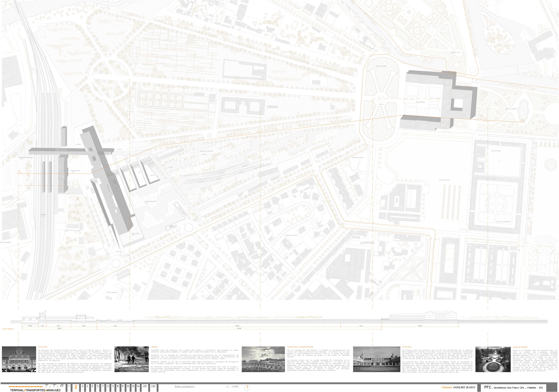Click the 'TERMINALDTRANSPORTESDARANJUEZ' project title

[x=35, y=390]
